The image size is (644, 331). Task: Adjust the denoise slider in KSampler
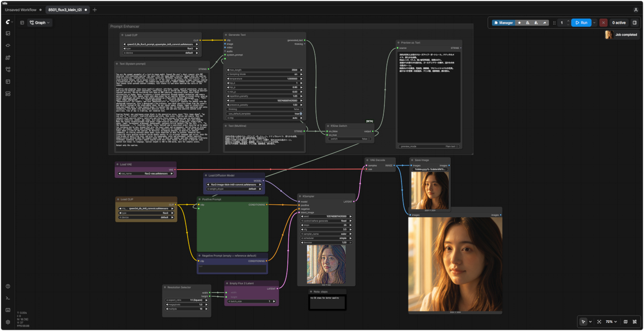point(326,242)
